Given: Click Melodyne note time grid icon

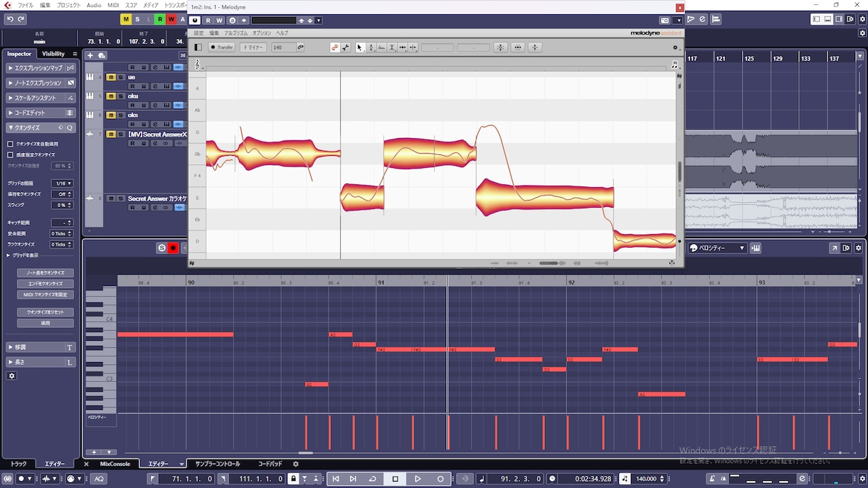Looking at the screenshot, I should click(674, 65).
